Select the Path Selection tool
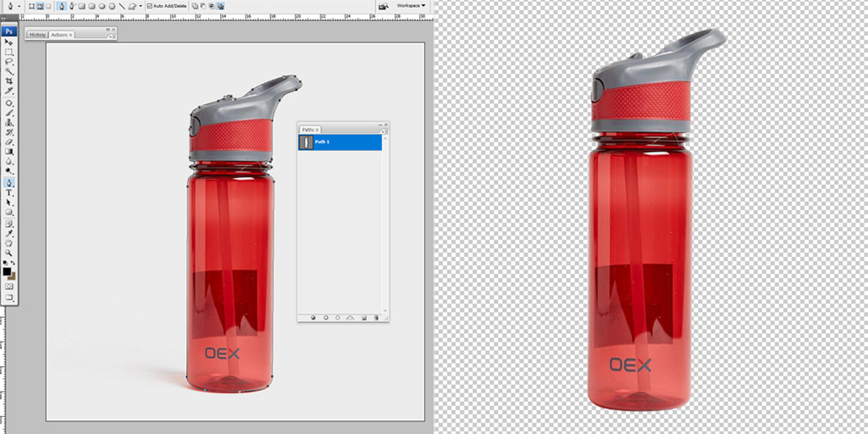The image size is (868, 434). click(8, 203)
